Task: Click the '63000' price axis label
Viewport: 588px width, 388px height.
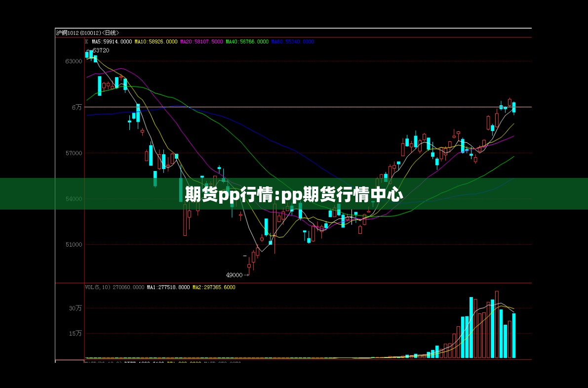Action: (74, 61)
